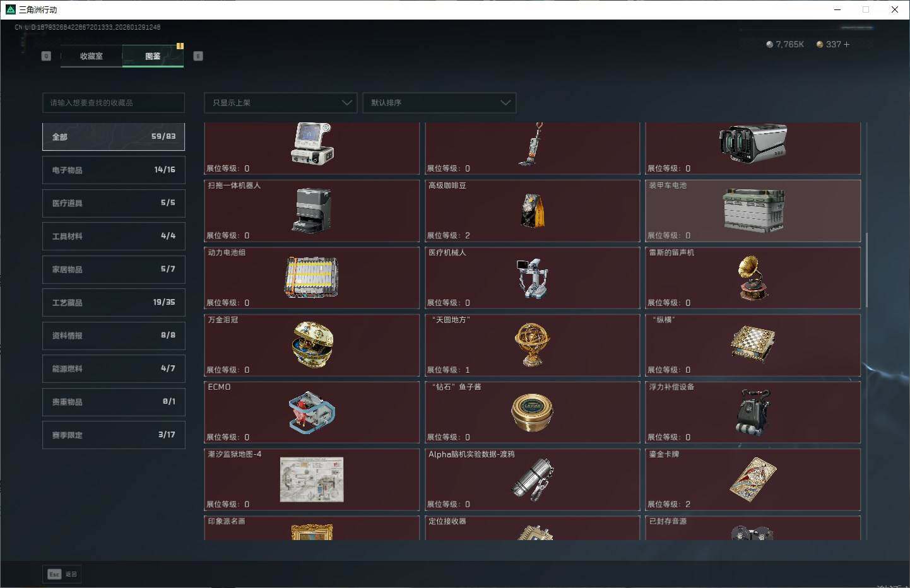Select the 定位接收器 item card
Image resolution: width=910 pixels, height=588 pixels.
click(x=533, y=528)
